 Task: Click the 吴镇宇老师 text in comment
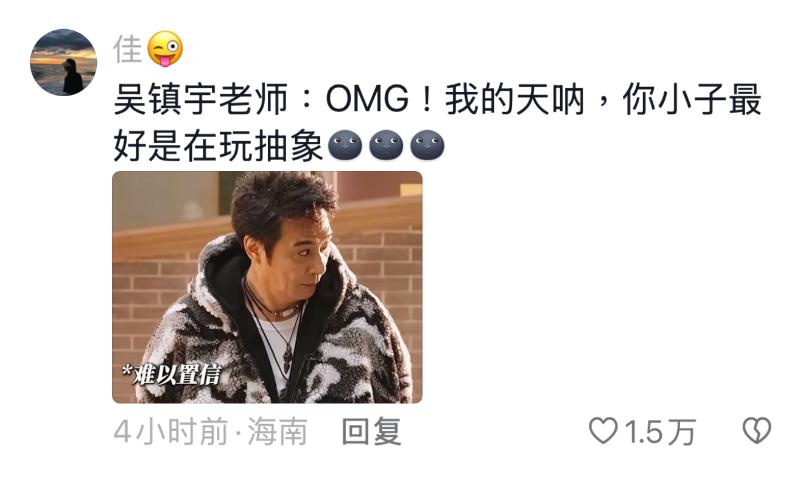[201, 99]
